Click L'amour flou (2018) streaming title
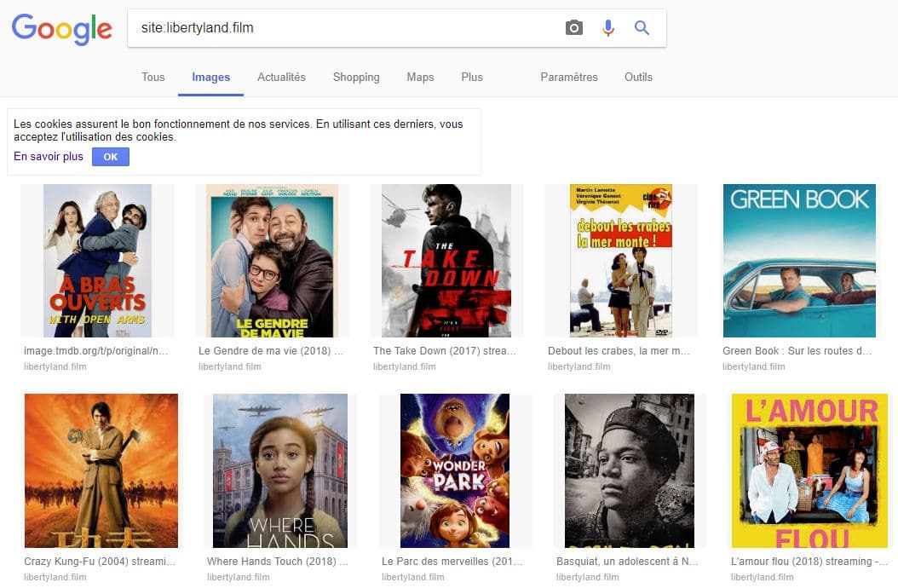 tap(809, 561)
